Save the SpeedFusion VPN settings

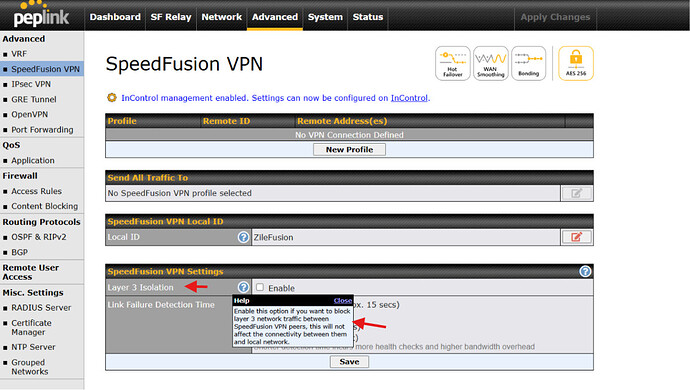[x=349, y=361]
